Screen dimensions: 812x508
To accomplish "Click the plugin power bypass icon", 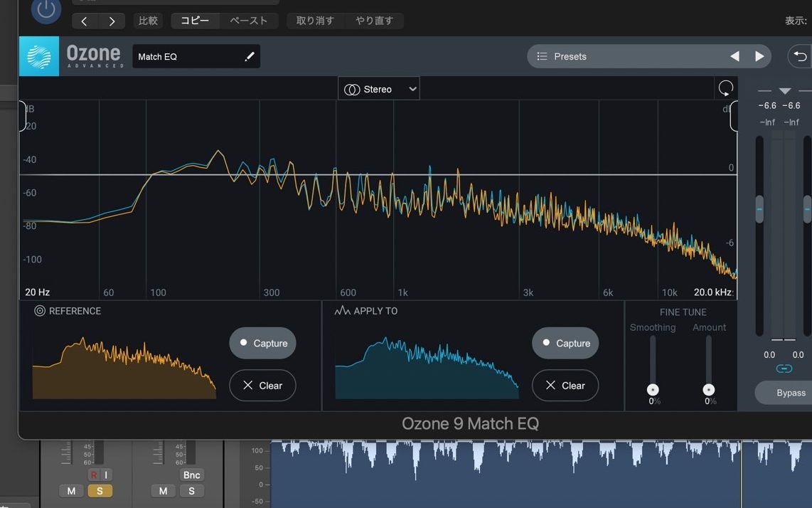I will click(x=46, y=10).
